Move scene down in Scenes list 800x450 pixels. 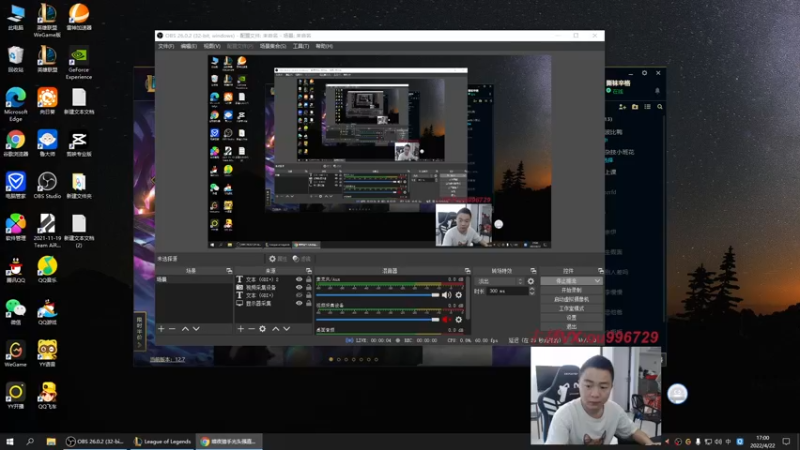pos(196,329)
